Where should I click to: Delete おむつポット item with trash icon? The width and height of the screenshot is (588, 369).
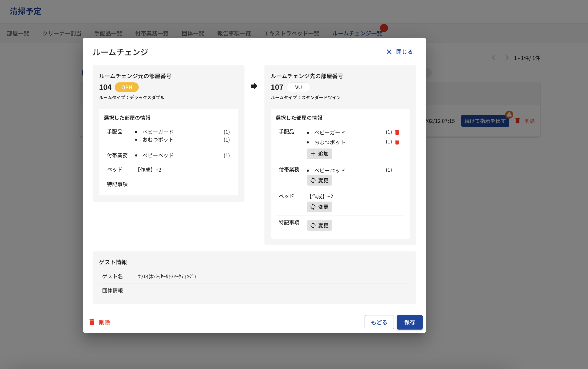[397, 142]
